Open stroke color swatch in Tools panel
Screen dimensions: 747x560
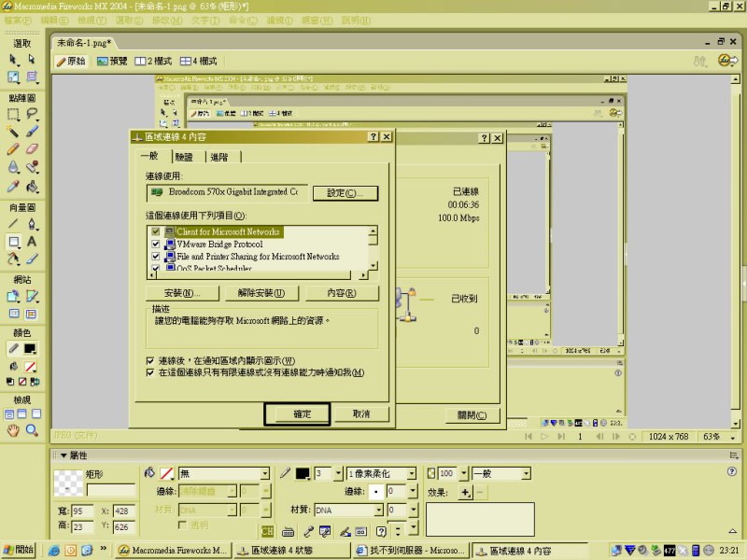pos(30,349)
